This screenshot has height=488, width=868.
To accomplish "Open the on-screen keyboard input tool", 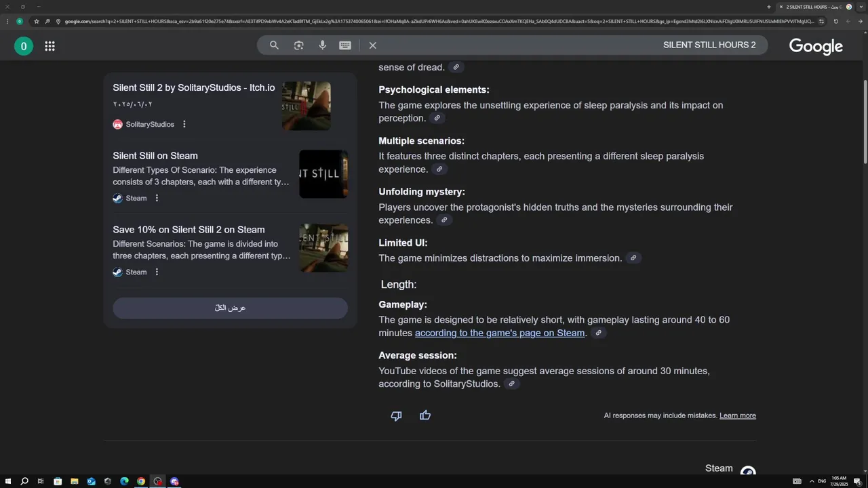I will [345, 45].
